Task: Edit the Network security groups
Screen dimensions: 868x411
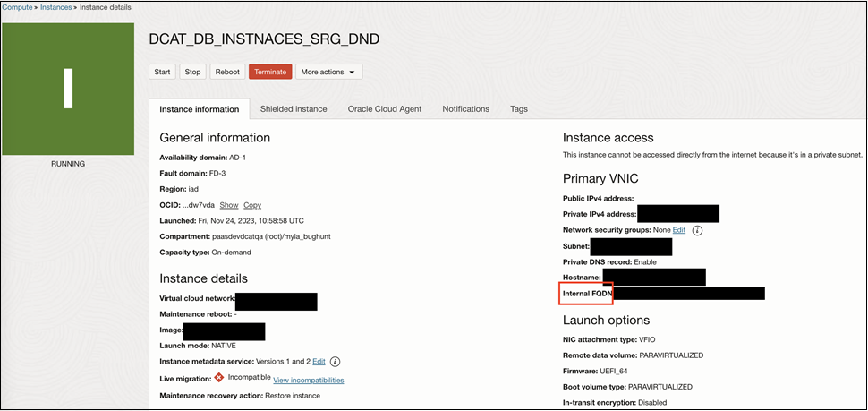Action: coord(678,230)
